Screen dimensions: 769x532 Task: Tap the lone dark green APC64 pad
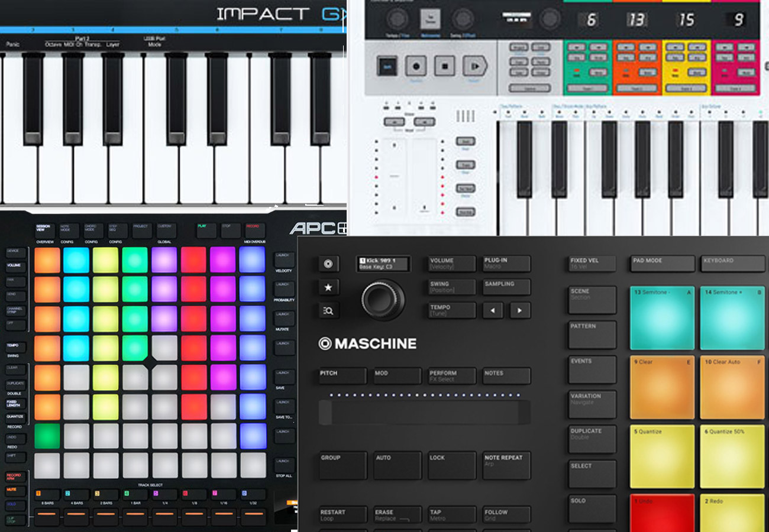(47, 436)
